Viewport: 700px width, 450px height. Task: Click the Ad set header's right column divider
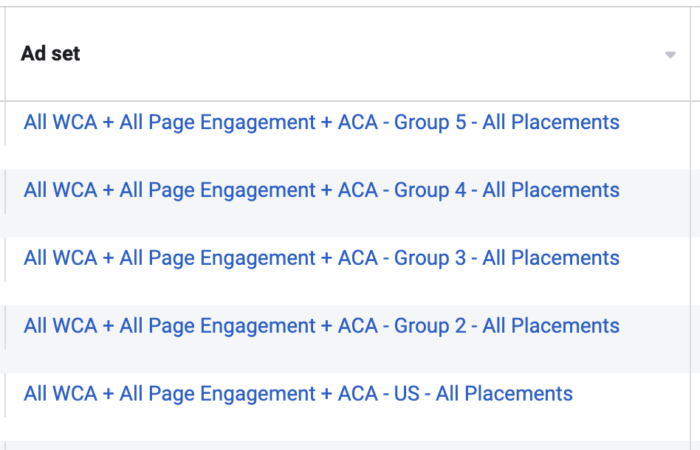tap(690, 54)
